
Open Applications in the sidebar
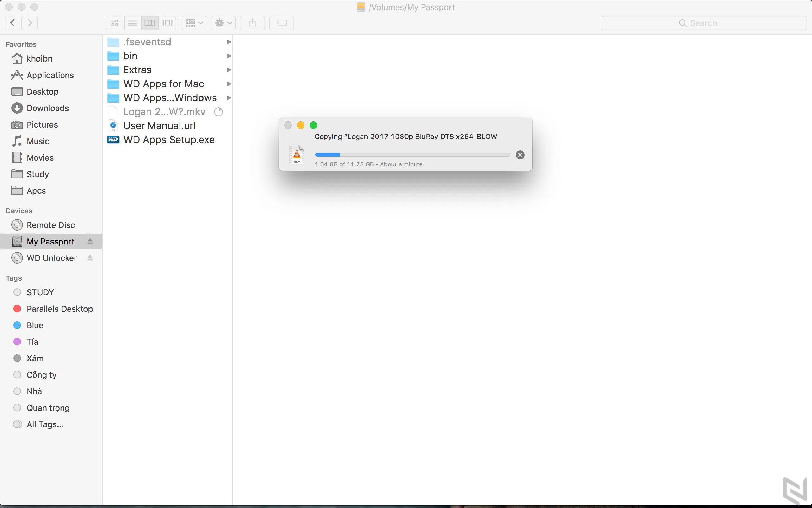(x=51, y=75)
